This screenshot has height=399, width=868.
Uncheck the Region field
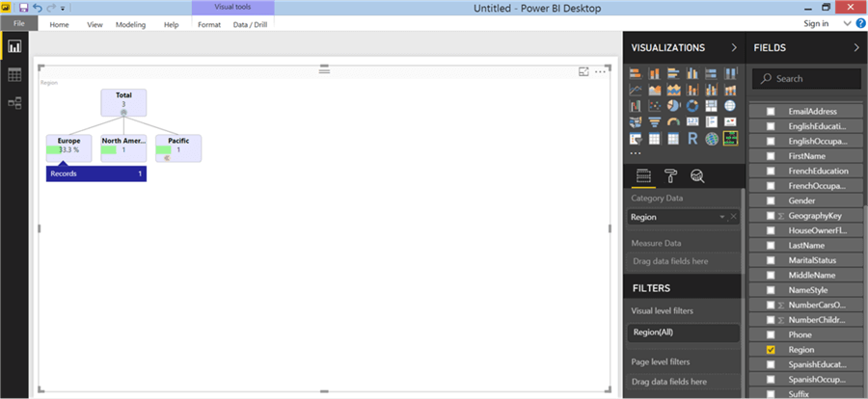(x=771, y=350)
